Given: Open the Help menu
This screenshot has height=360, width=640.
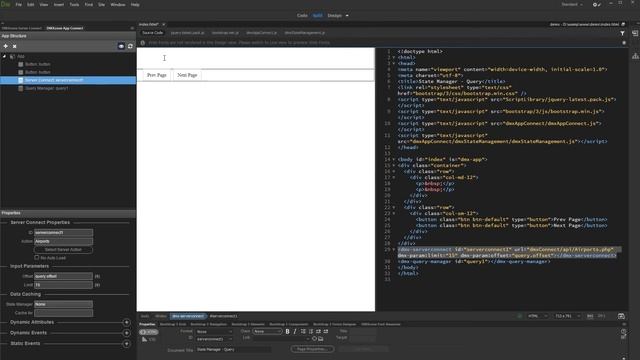Looking at the screenshot, I should tap(135, 4).
